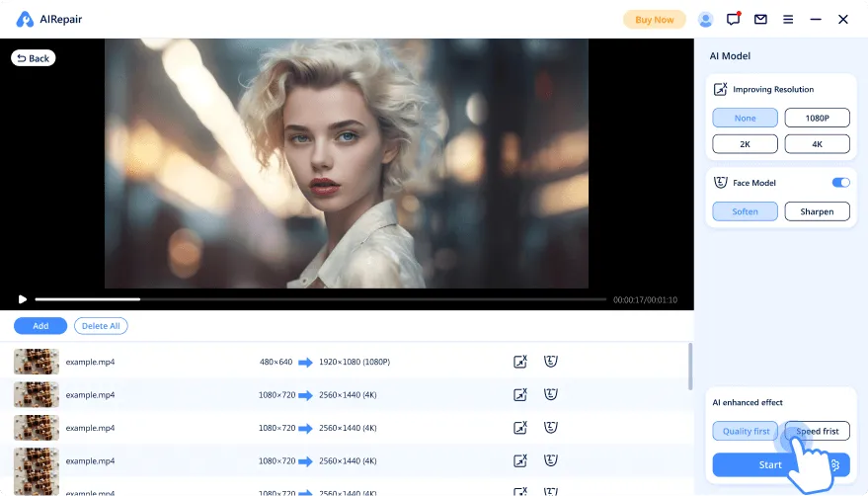Screen dimensions: 868x496
Task: Click resolution icon in third example.mp4 row
Action: 520,427
